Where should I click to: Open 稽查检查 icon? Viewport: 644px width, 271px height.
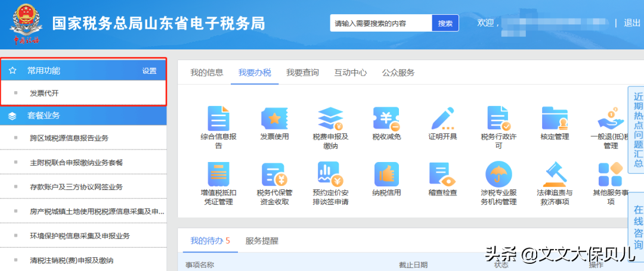(x=442, y=175)
